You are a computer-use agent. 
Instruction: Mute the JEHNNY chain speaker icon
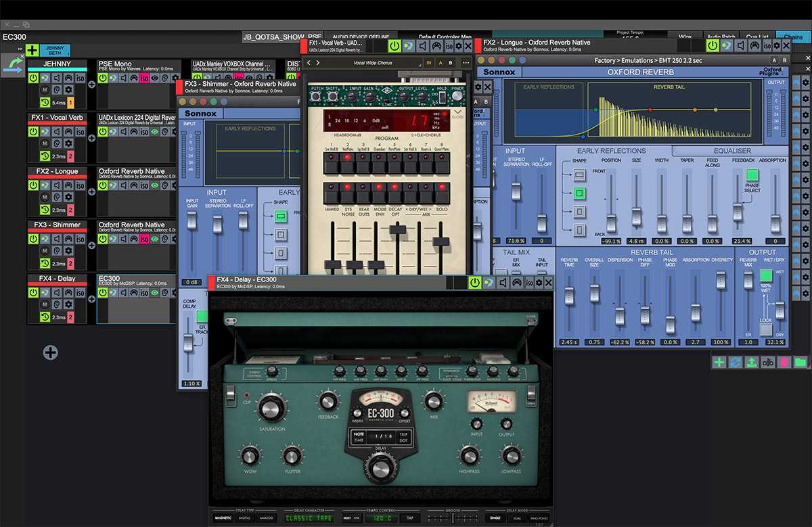[57, 78]
